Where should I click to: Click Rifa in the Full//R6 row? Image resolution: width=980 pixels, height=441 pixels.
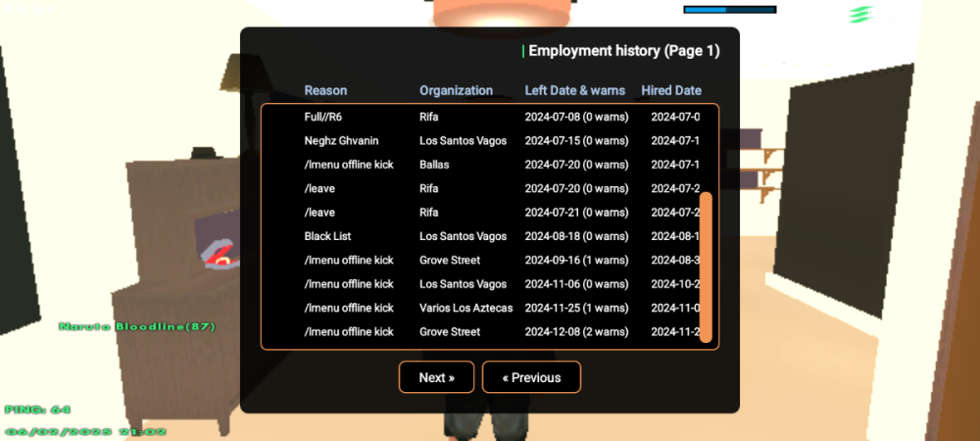point(429,117)
